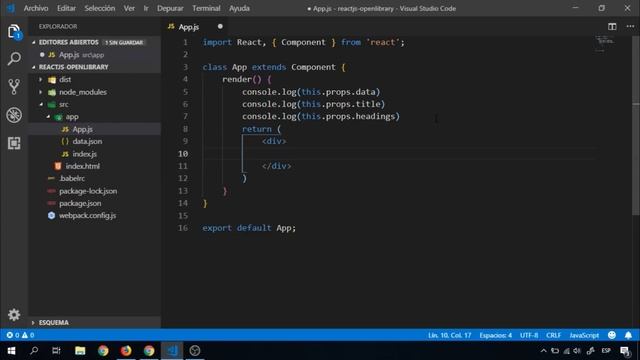Expand the dist folder
The image size is (640, 360).
coord(41,80)
